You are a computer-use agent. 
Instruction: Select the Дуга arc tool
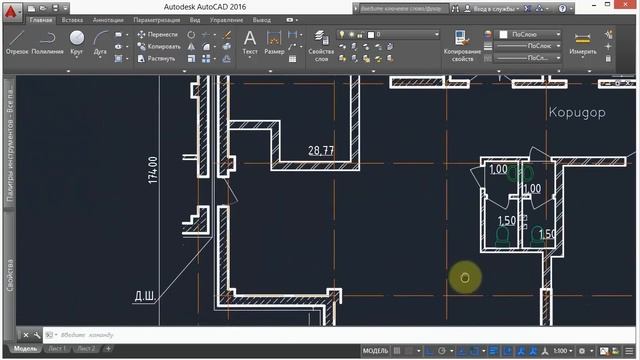click(x=100, y=42)
